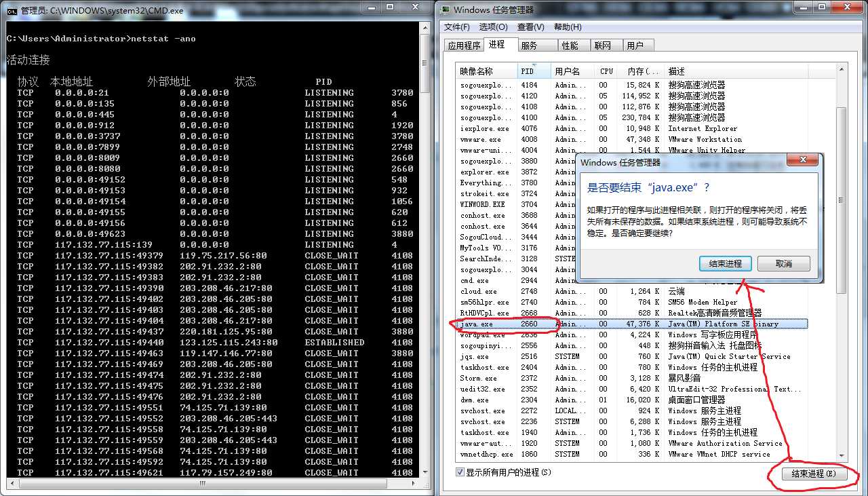Click the CMD window title bar icon
Viewport: 868px width, 496px height.
[x=12, y=10]
